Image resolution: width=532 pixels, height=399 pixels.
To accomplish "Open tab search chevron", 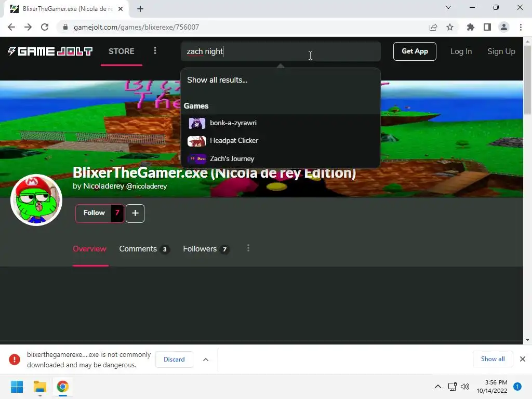I will coord(448,7).
